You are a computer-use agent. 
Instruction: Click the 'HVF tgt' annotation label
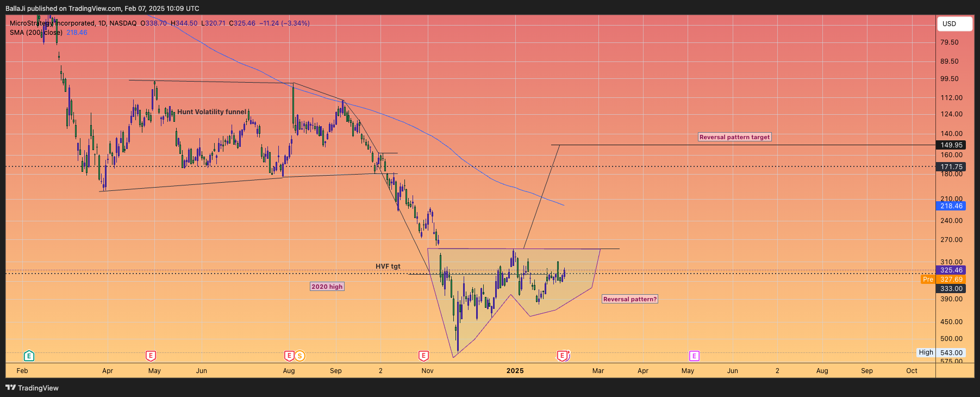pos(388,266)
